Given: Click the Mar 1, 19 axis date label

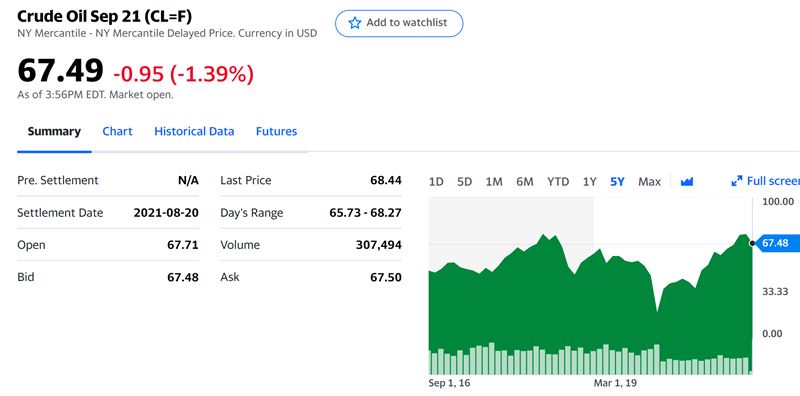Looking at the screenshot, I should point(615,383).
